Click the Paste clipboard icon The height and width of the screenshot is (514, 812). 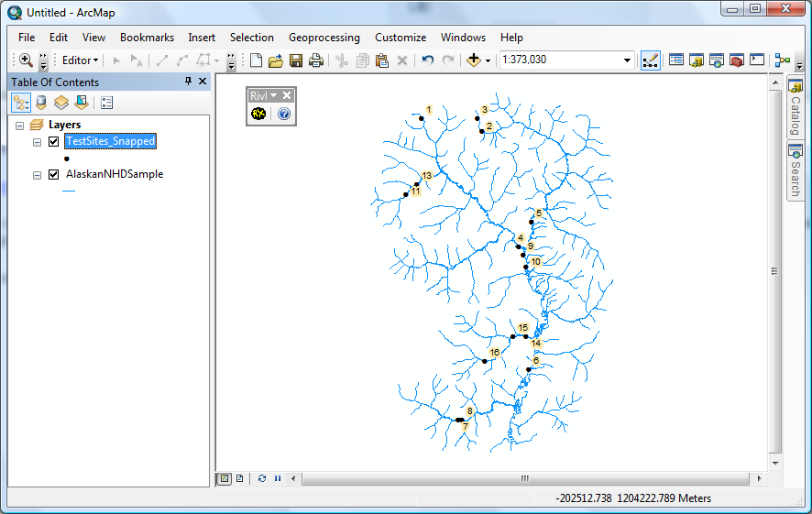[382, 60]
